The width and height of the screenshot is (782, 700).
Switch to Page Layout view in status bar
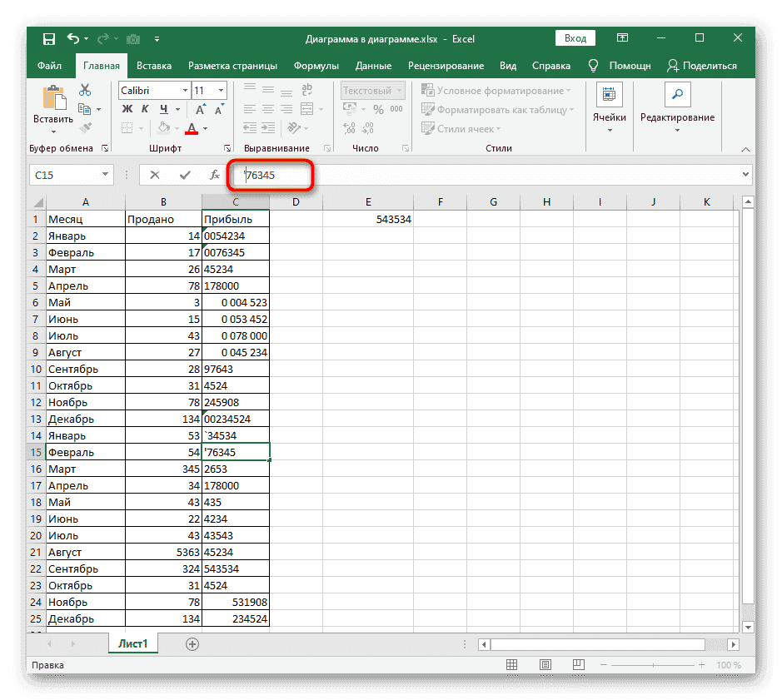coord(547,665)
